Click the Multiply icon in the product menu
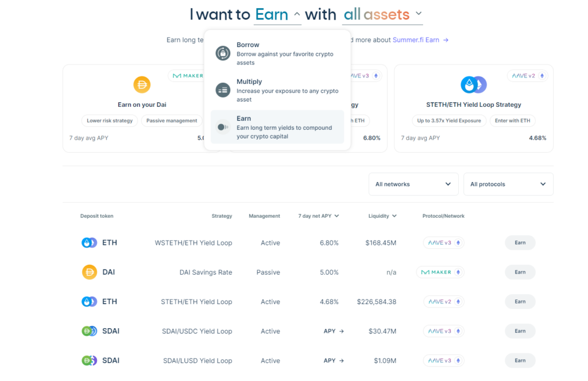The height and width of the screenshot is (381, 588). coord(222,90)
